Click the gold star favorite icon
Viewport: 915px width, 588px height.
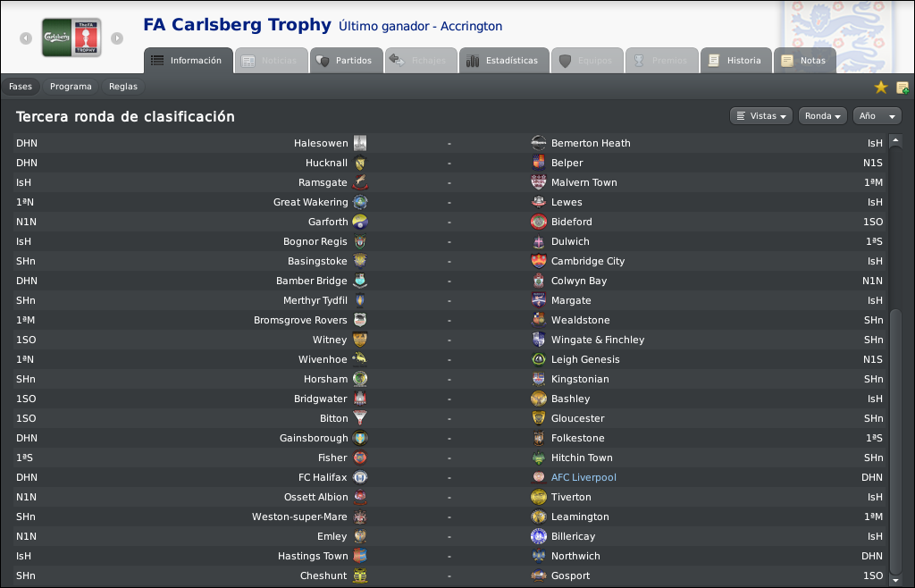[880, 88]
